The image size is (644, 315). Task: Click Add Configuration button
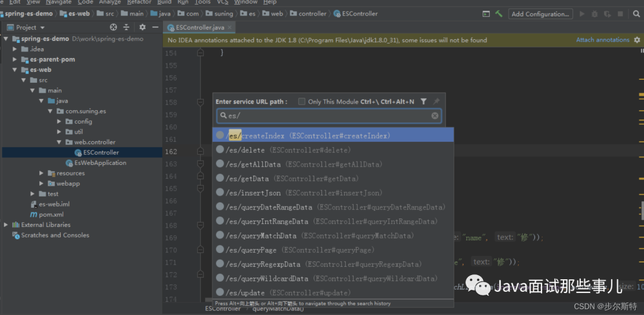click(540, 14)
